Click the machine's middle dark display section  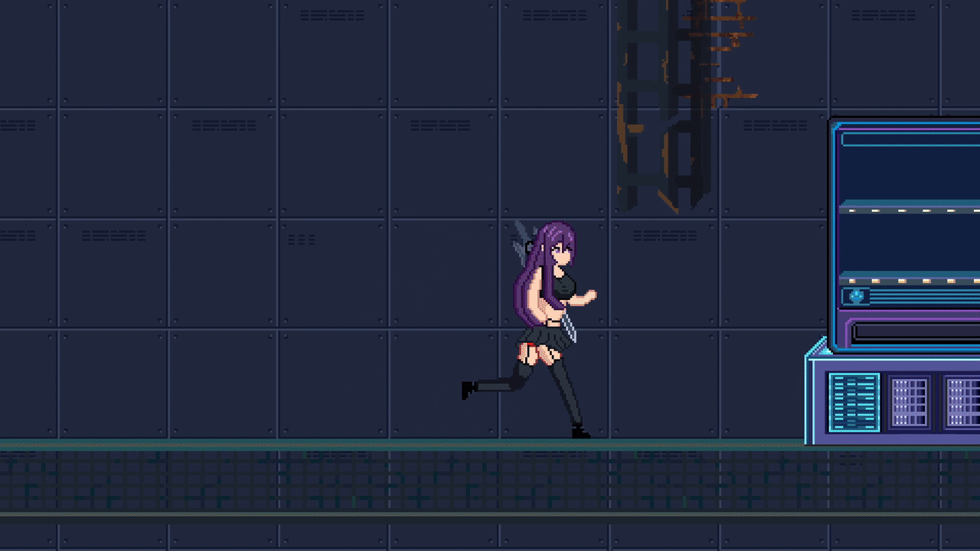point(910,243)
